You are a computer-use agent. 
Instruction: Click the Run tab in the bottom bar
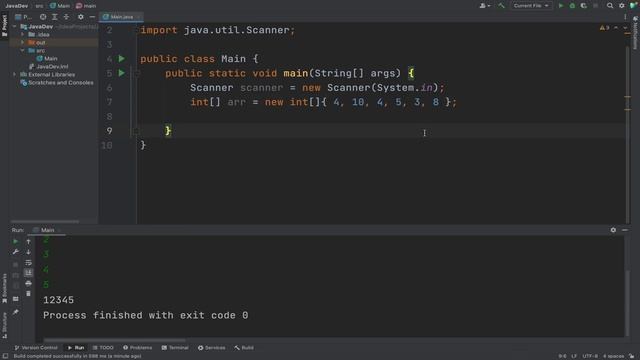pyautogui.click(x=76, y=348)
